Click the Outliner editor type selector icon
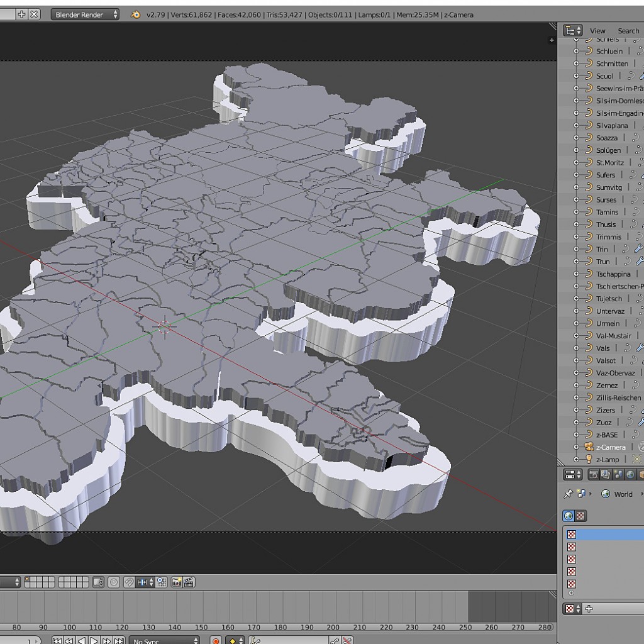 coord(571,30)
